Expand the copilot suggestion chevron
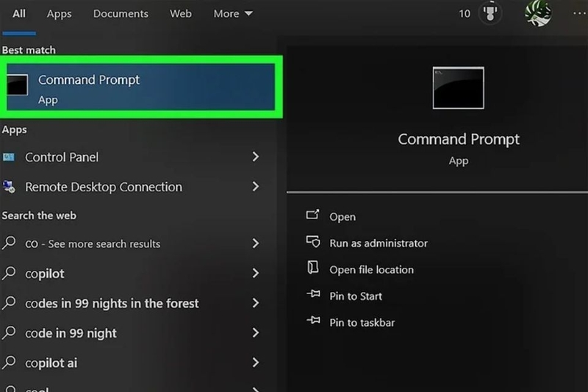588x392 pixels. pos(256,273)
